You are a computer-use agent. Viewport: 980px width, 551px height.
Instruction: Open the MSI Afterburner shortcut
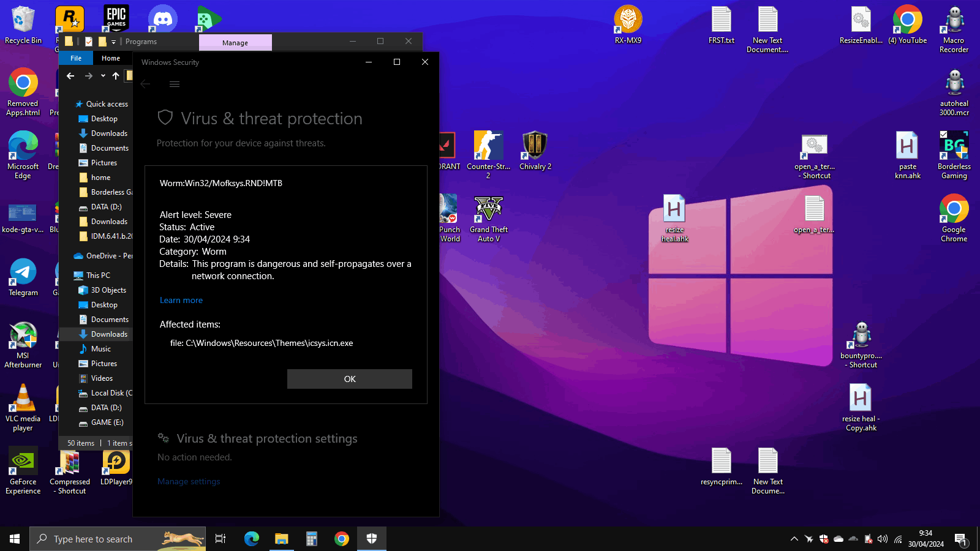click(23, 345)
